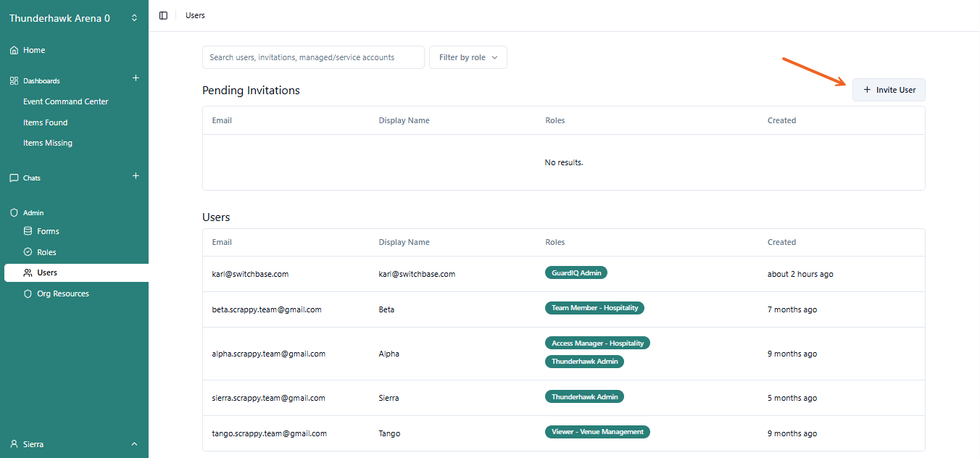Viewport: 980px width, 458px height.
Task: Open the Thunderhawk Arena 0 organization switcher
Action: [x=73, y=18]
